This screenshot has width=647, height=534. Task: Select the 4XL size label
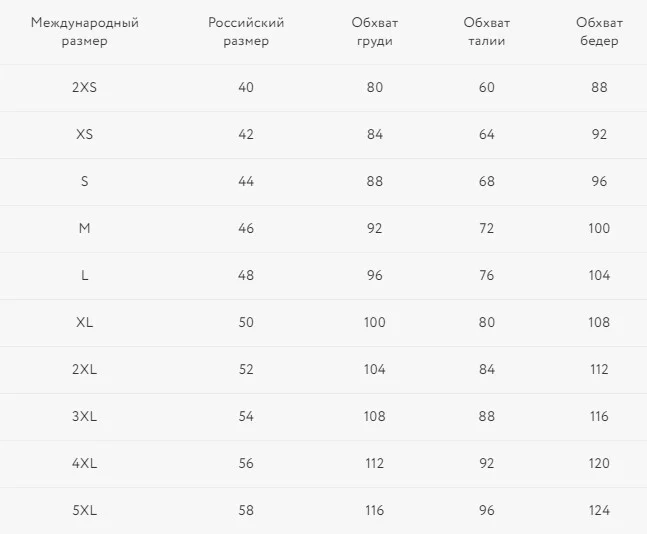tap(85, 463)
